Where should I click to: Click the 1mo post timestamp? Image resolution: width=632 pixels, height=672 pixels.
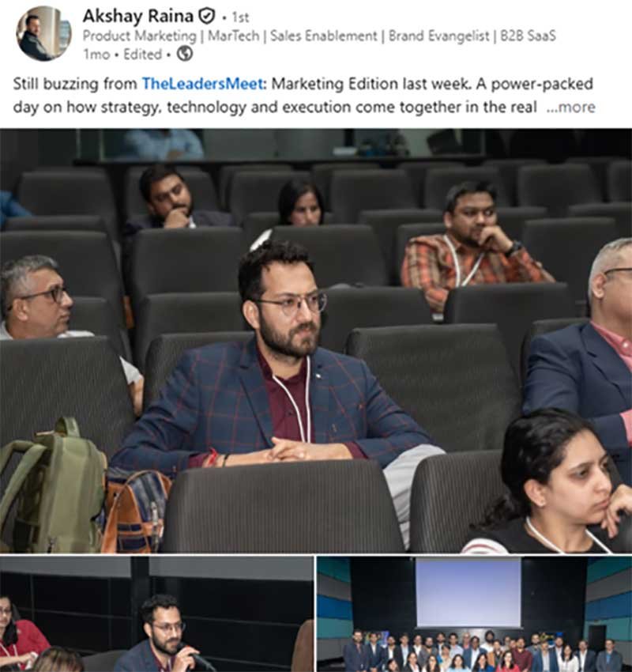coord(96,55)
